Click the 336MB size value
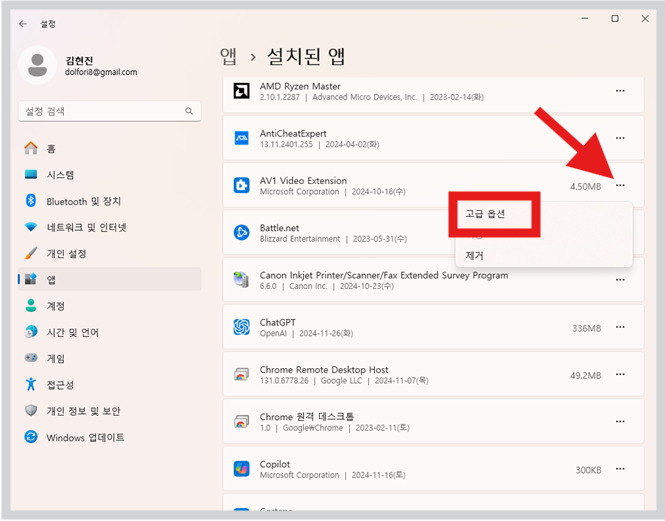665x521 pixels. tap(587, 328)
